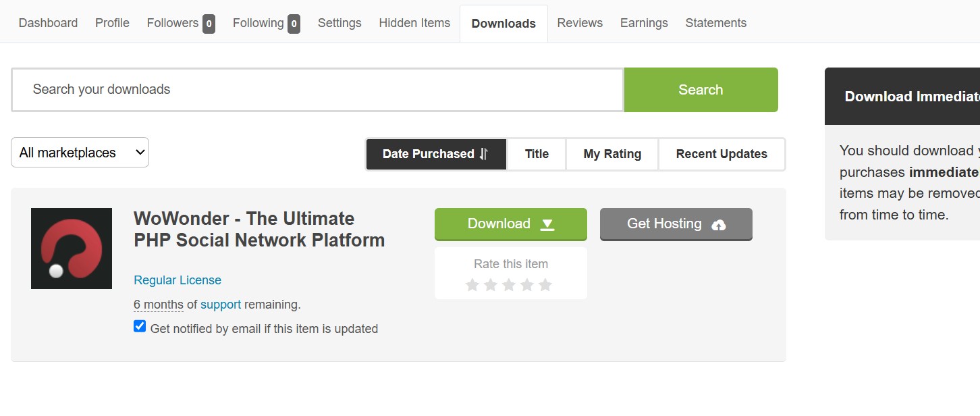Sort by Recent Updates
The width and height of the screenshot is (980, 416).
pos(722,154)
